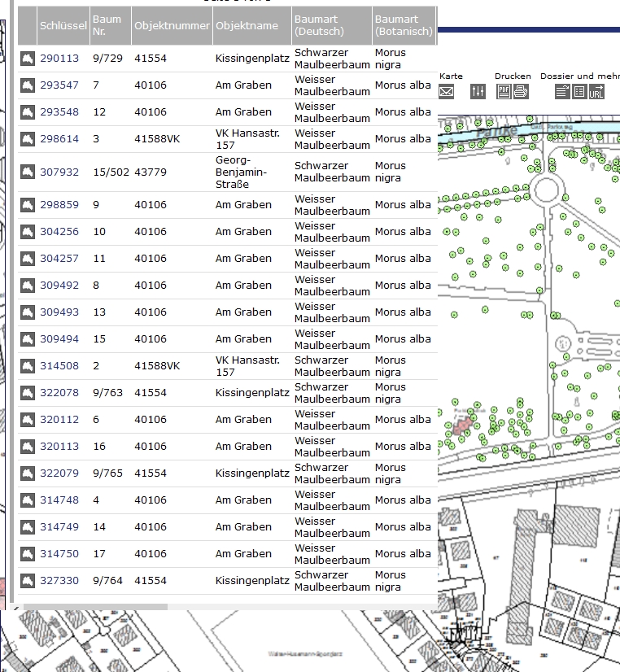
Task: Click the Objektname column header
Action: pos(247,26)
